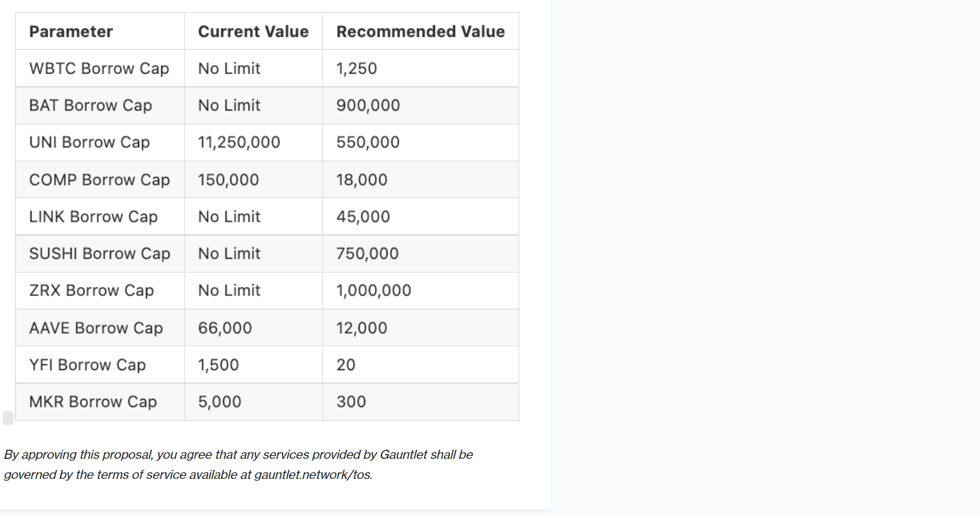Image resolution: width=980 pixels, height=516 pixels.
Task: Click the UNI current value 11,250,000
Action: (239, 142)
